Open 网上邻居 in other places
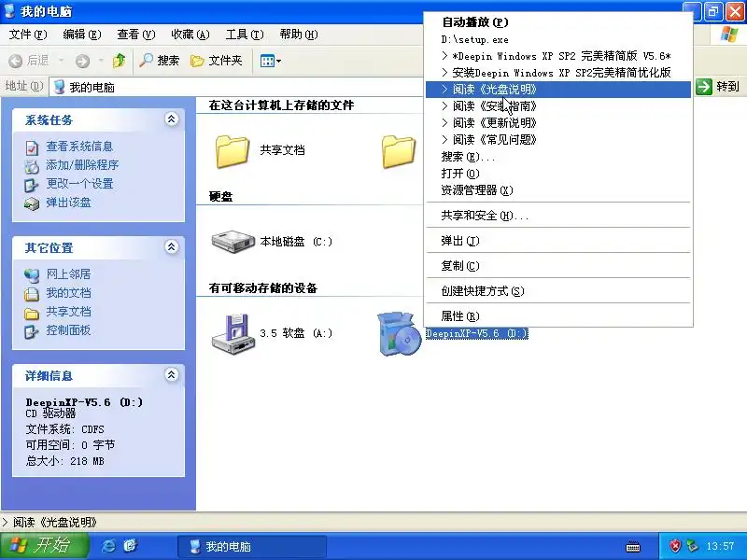This screenshot has width=747, height=560. click(x=68, y=273)
